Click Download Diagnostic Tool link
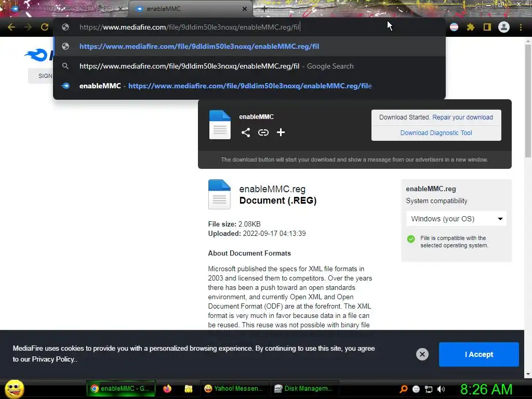The width and height of the screenshot is (532, 399). pos(436,133)
